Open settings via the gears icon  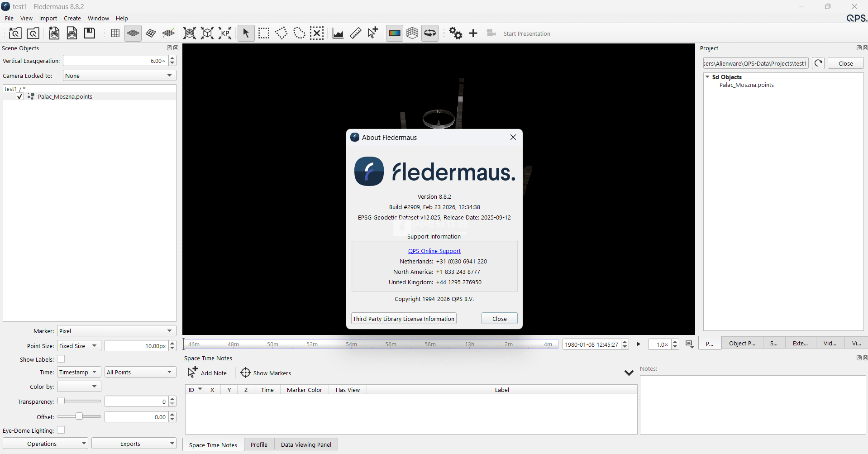tap(455, 33)
